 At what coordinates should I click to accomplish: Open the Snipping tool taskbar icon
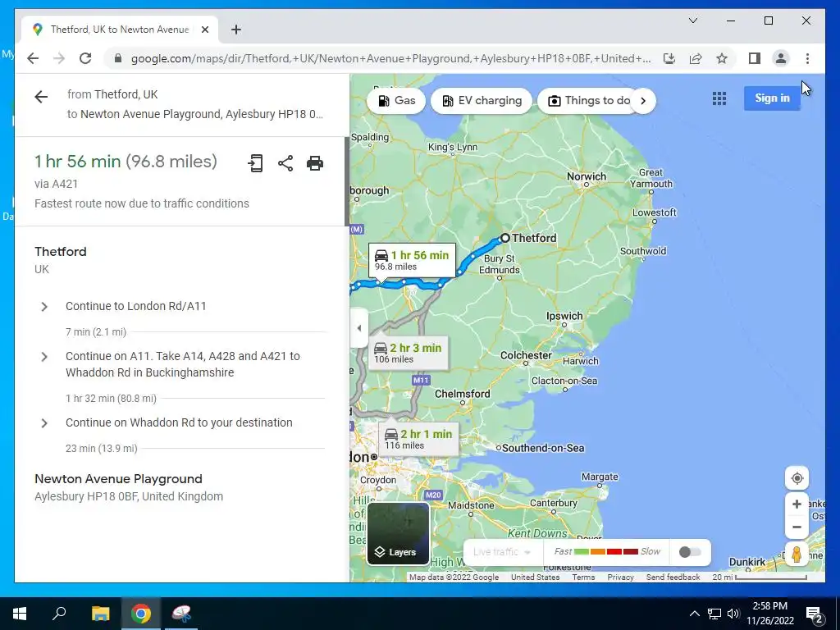(181, 614)
